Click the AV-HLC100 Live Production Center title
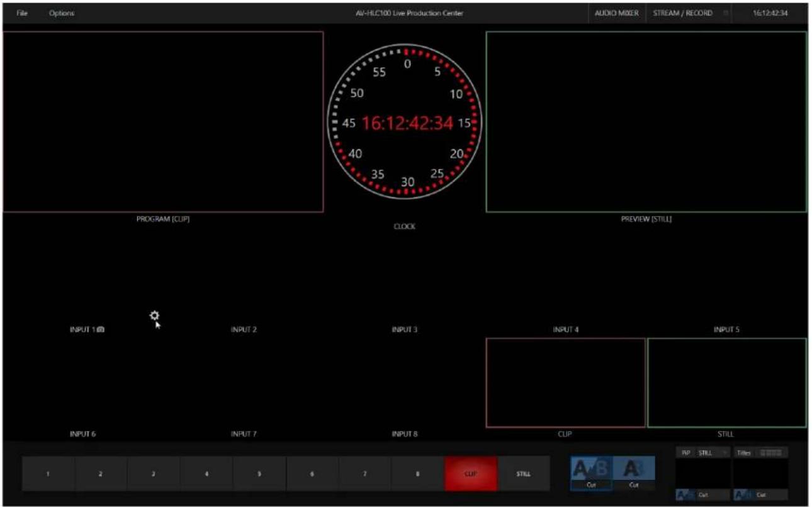 [x=409, y=13]
